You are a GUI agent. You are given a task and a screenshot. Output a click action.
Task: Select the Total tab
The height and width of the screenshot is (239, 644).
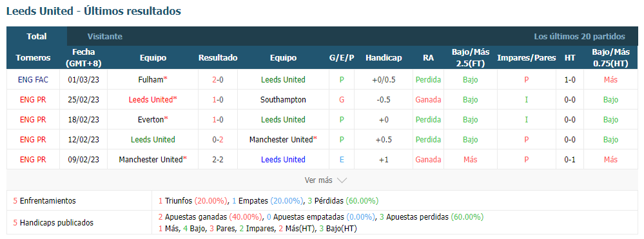tap(37, 36)
